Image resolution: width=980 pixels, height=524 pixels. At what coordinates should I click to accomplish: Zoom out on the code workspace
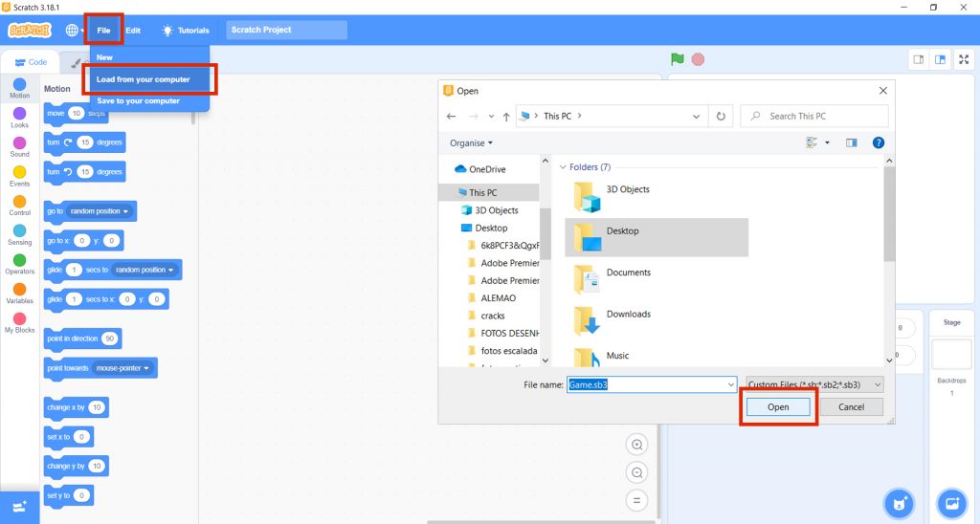636,472
